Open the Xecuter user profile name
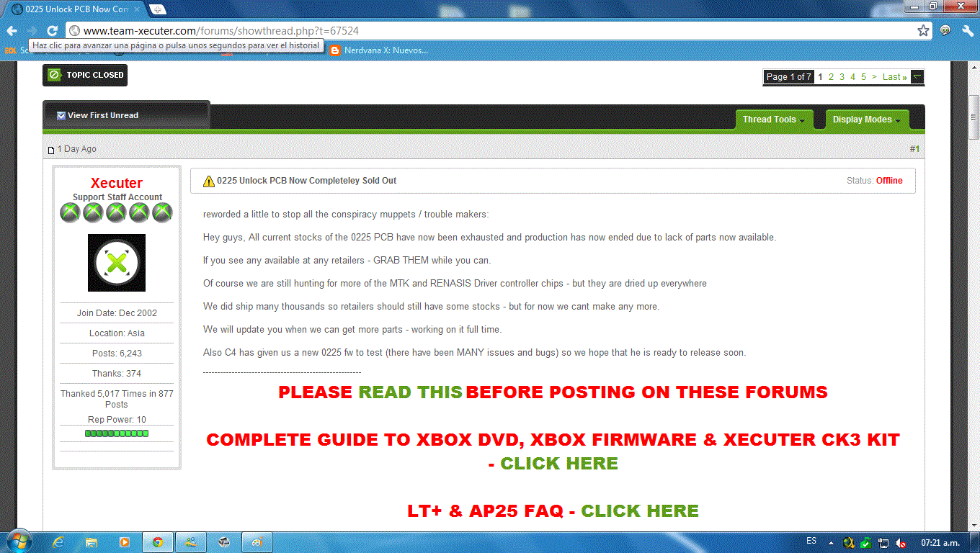 point(117,183)
